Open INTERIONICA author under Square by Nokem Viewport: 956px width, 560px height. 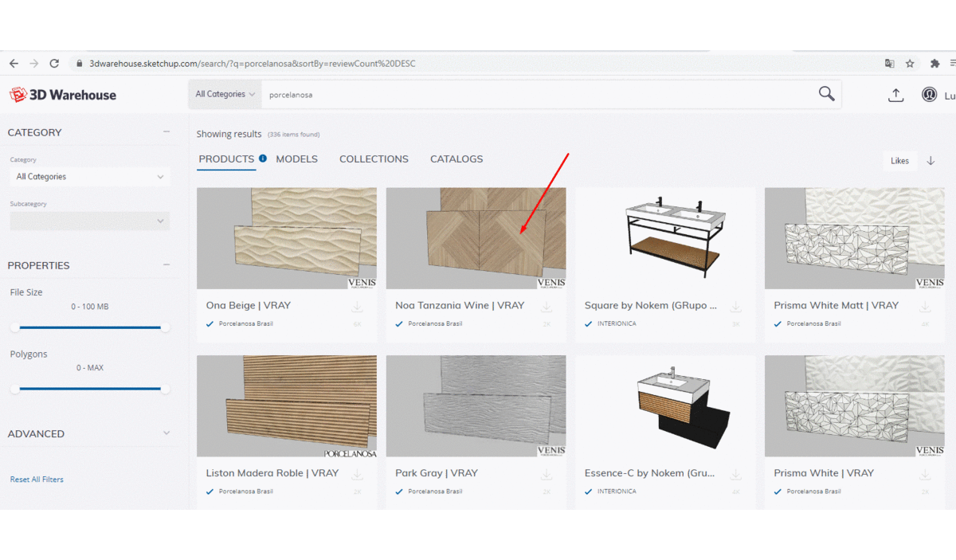tap(617, 324)
